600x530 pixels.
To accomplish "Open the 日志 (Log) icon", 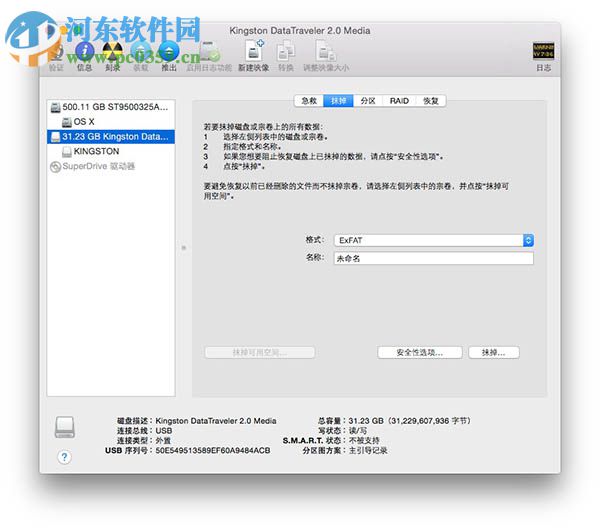I will tap(543, 51).
